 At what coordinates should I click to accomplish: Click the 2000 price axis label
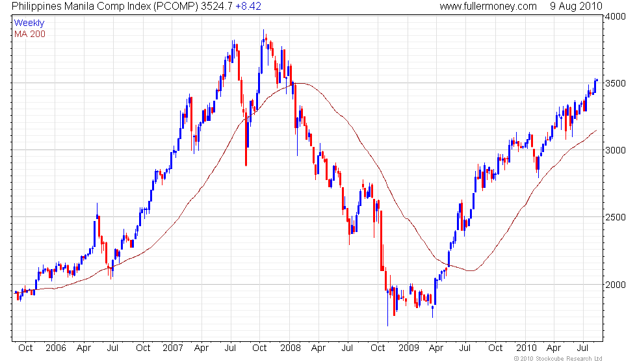616,285
